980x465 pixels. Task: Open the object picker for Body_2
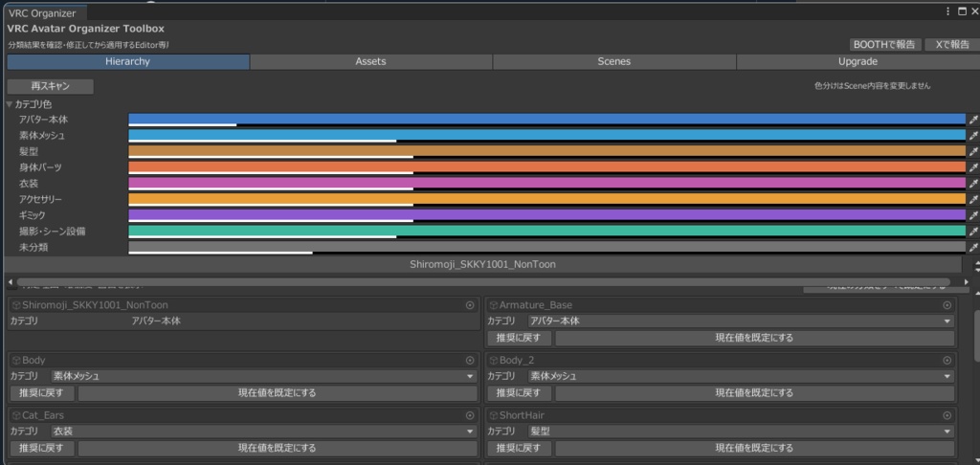(x=947, y=360)
